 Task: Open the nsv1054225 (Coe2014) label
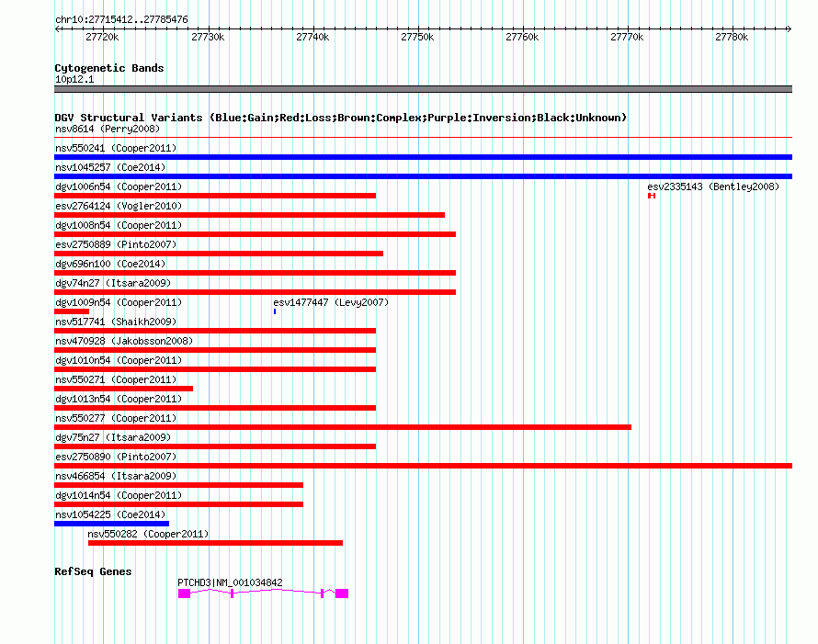(x=110, y=514)
